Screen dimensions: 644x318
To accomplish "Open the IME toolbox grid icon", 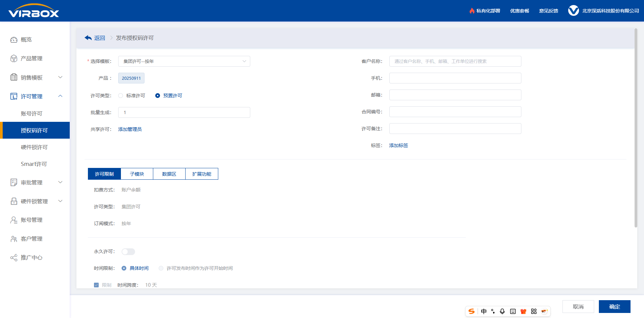I will 534,311.
